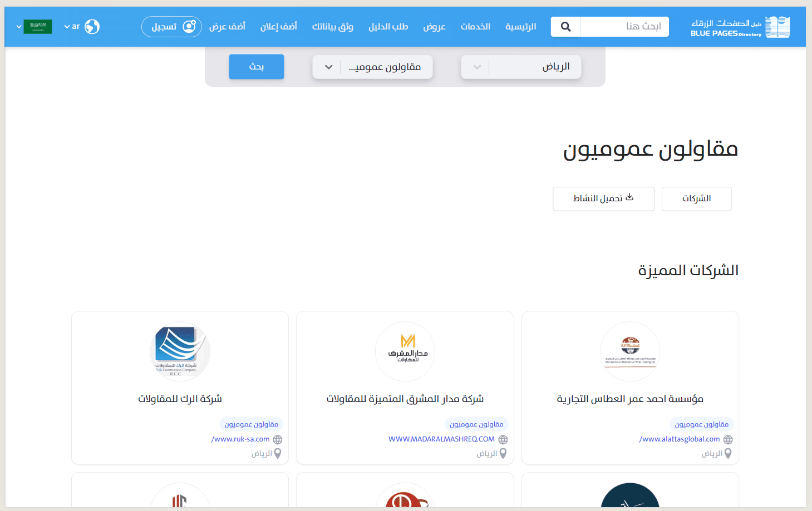Expand the country flag dropdown arrow
812x511 pixels.
tap(19, 27)
